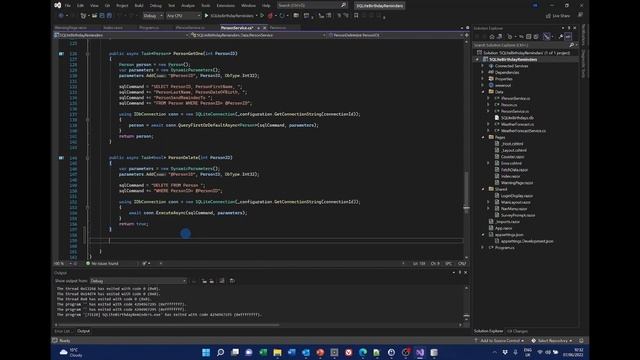Click the notifications bell in status bar
Viewport: 640px width, 360px height.
click(x=581, y=340)
